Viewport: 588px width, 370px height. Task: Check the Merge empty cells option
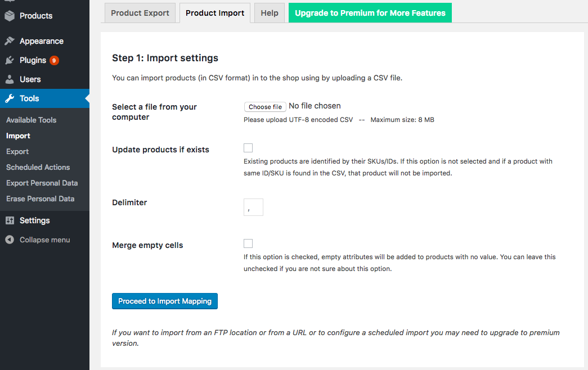click(248, 243)
